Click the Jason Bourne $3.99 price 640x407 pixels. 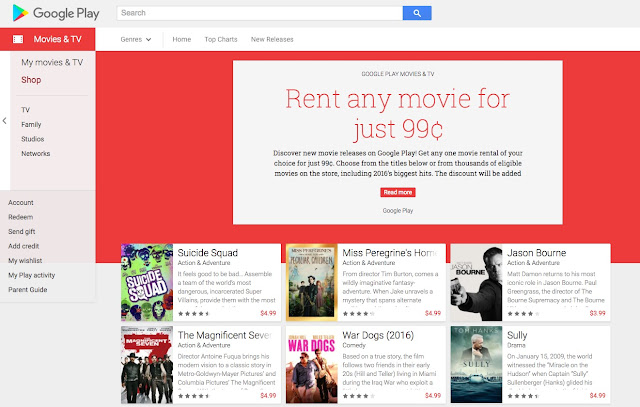click(x=597, y=313)
